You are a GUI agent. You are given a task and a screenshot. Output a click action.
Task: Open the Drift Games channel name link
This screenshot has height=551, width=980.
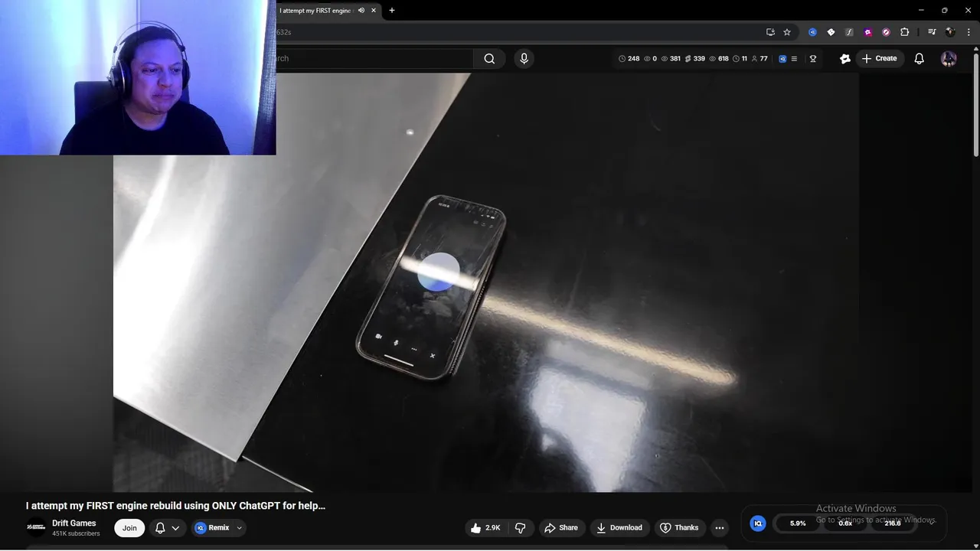[x=74, y=523]
